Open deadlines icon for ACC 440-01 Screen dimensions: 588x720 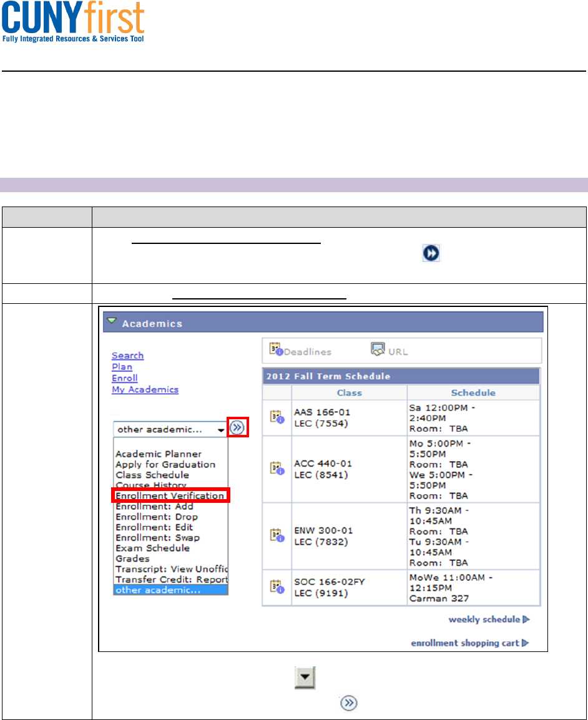point(277,469)
